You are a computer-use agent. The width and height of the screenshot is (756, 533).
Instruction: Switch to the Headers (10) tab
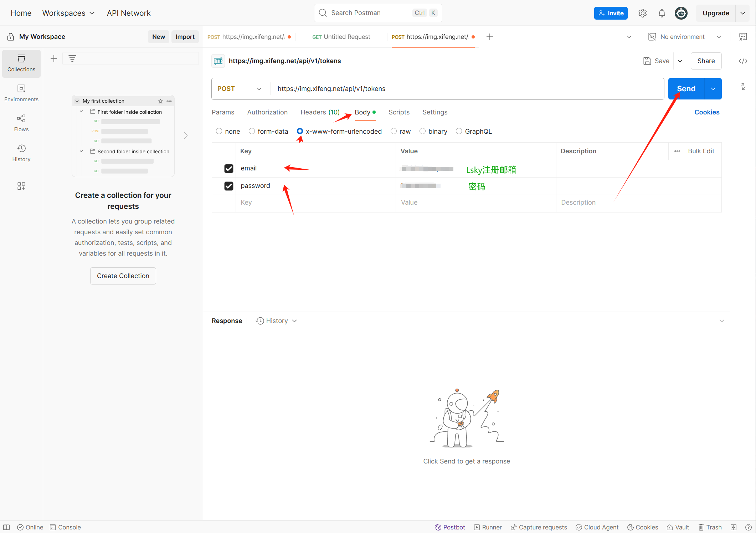coord(320,112)
